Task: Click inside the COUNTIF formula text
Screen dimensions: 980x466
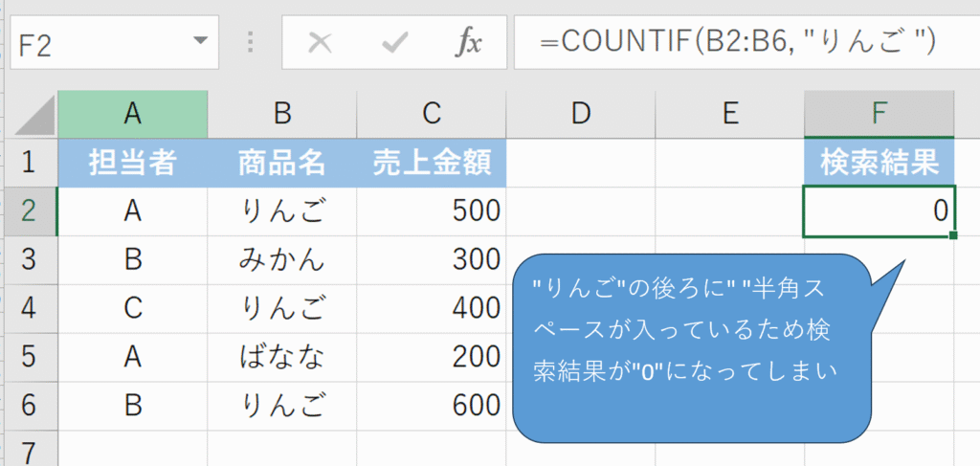Action: (x=737, y=42)
